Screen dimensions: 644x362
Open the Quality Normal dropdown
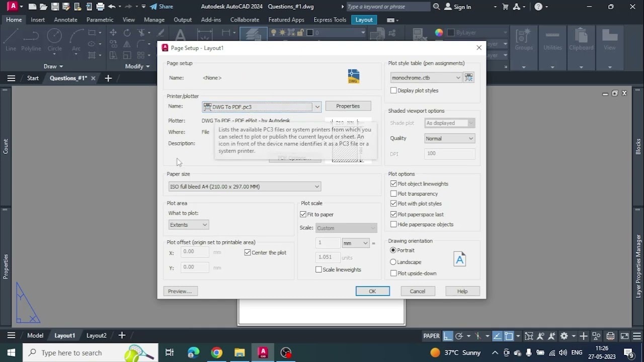(449, 138)
